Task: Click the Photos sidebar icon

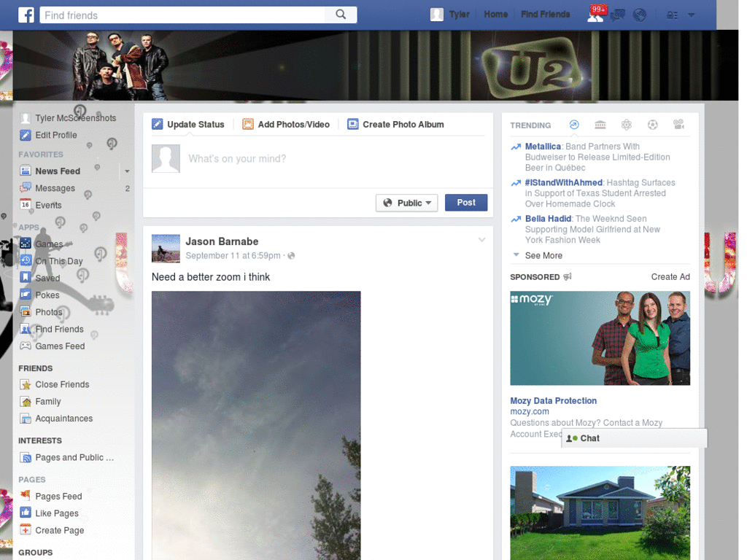Action: point(26,312)
